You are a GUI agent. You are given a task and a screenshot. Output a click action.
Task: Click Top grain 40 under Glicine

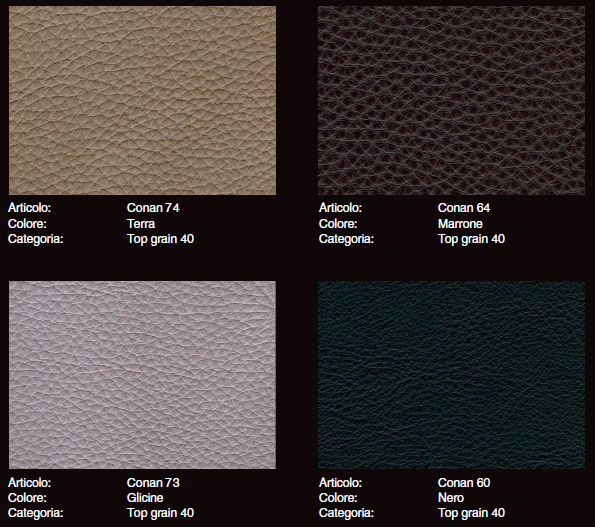pos(160,513)
